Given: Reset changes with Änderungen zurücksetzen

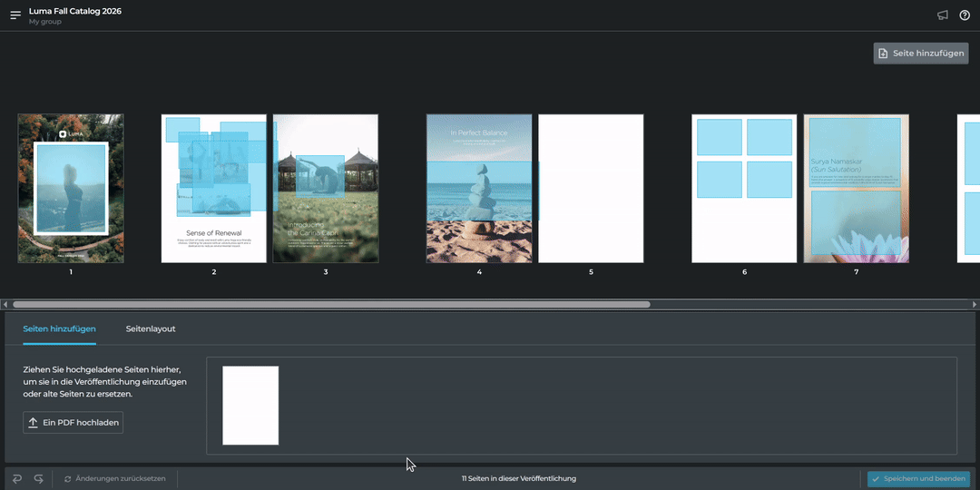Looking at the screenshot, I should (114, 478).
